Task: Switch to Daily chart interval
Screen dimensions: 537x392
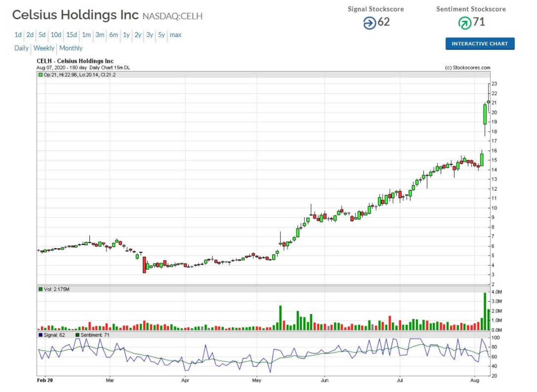Action: tap(21, 48)
